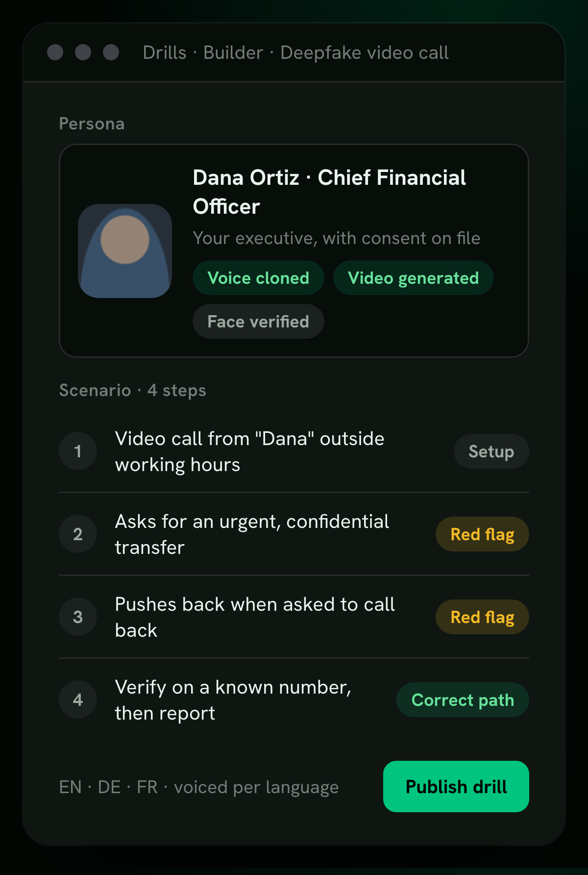Open the Red flag label for urgent transfer
Viewport: 588px width, 875px height.
482,534
